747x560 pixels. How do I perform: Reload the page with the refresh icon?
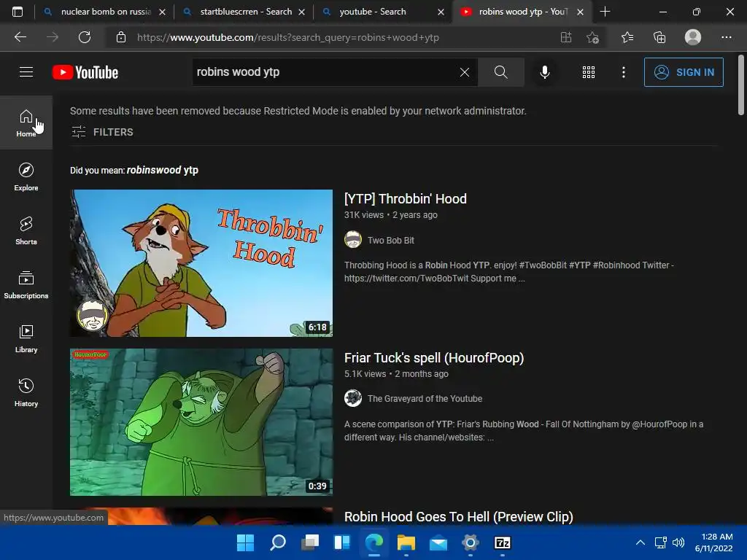point(85,37)
